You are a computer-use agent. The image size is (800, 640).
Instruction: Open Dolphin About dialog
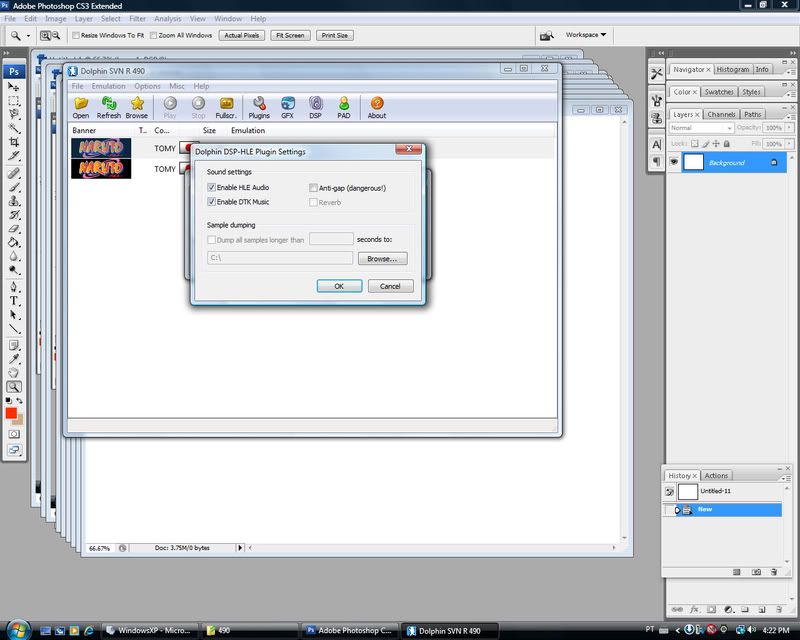(x=377, y=108)
